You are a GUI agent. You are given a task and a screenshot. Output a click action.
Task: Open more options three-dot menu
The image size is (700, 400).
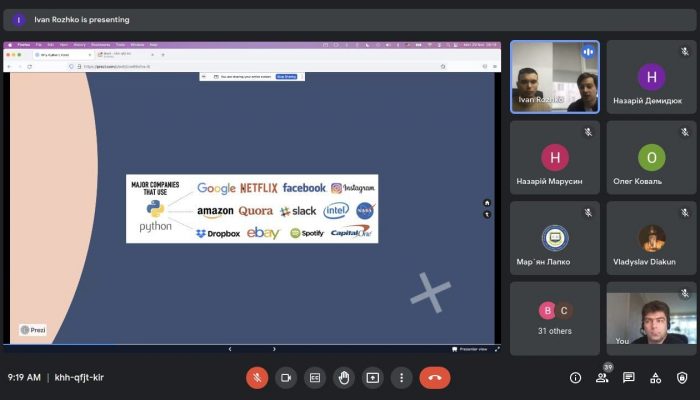tap(401, 377)
